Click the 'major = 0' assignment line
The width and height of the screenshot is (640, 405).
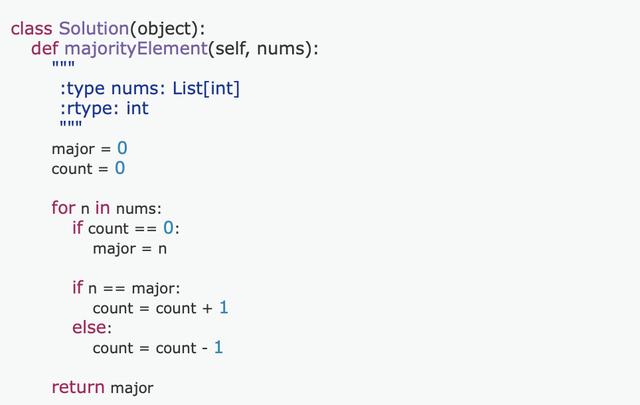click(x=89, y=149)
